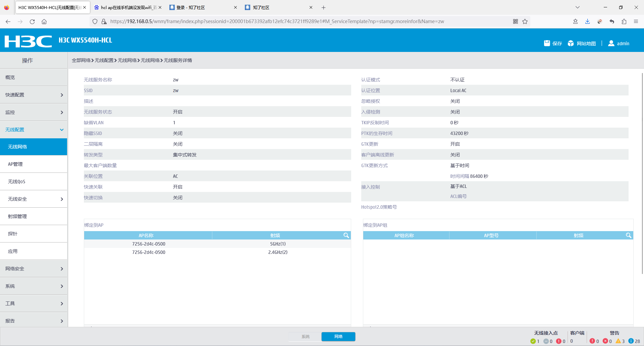Open the 射频管理 menu item
The height and width of the screenshot is (346, 644).
point(34,216)
